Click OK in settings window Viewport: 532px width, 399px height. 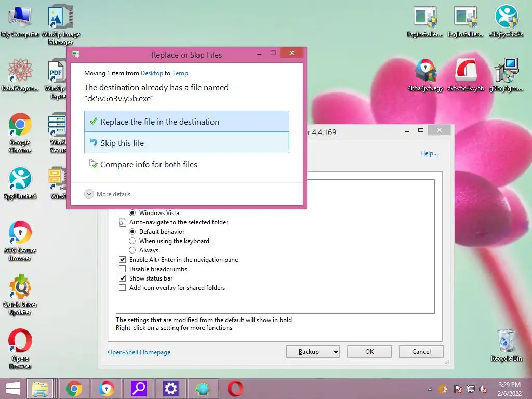(369, 352)
